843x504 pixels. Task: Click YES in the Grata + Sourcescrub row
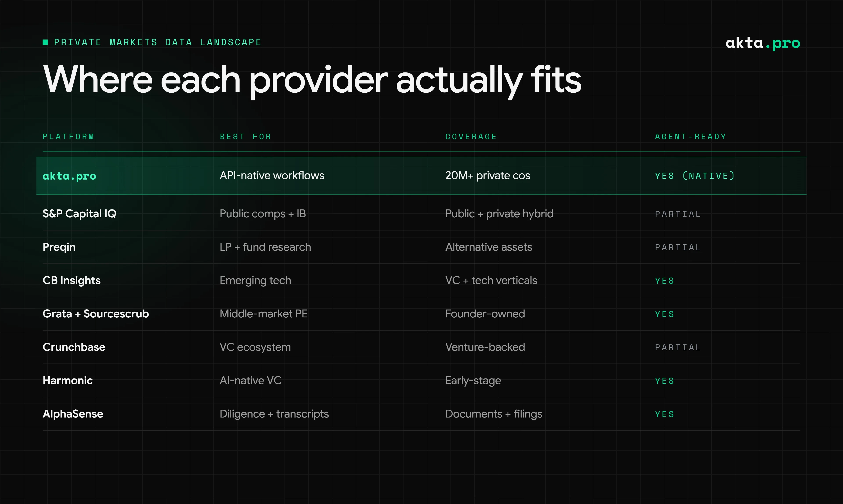click(x=665, y=314)
